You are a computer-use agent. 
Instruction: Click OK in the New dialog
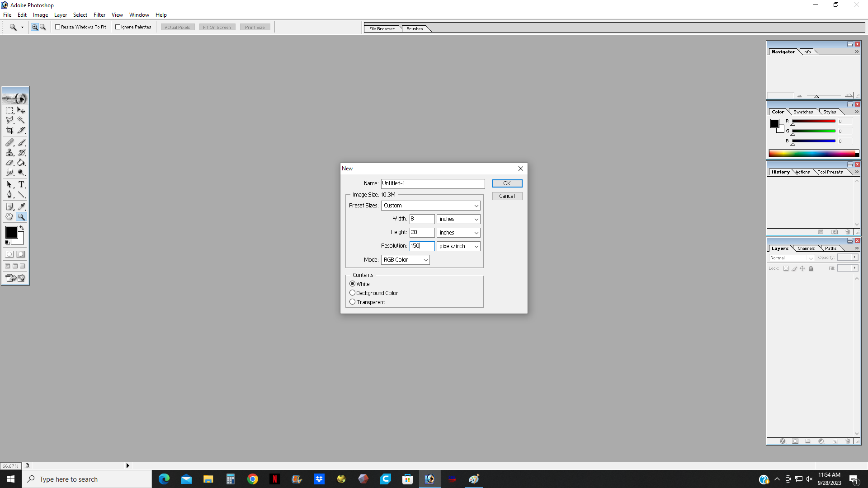click(x=507, y=183)
